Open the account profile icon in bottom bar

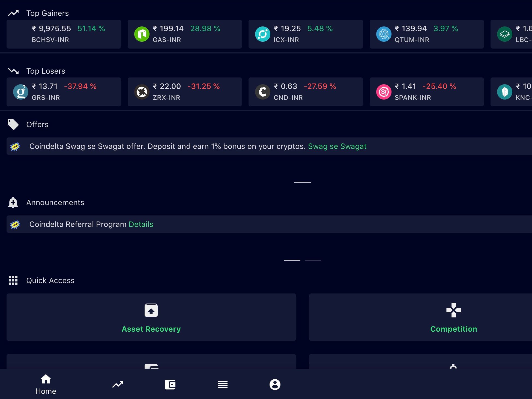tap(275, 385)
